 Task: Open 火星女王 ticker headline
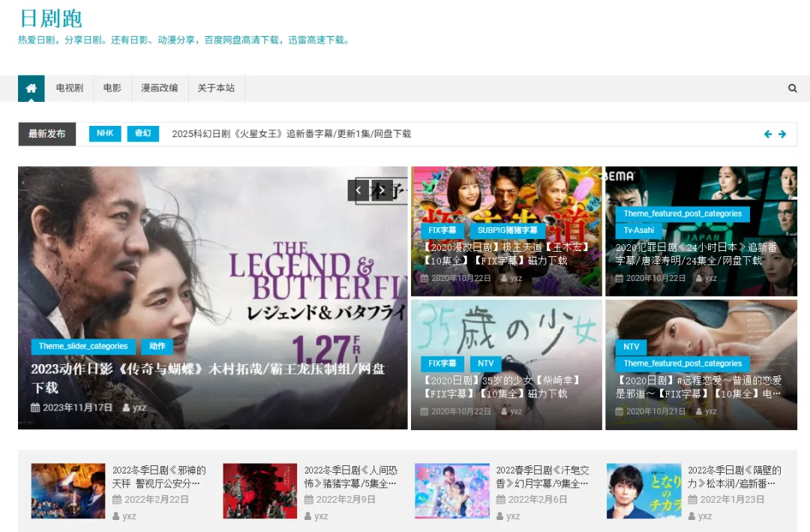291,134
